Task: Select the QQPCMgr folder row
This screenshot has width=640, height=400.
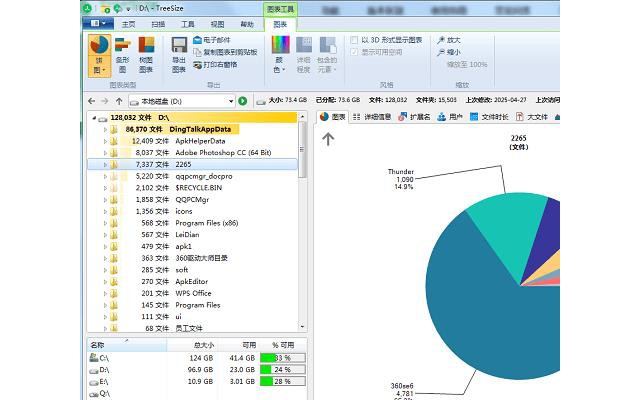Action: [193, 200]
